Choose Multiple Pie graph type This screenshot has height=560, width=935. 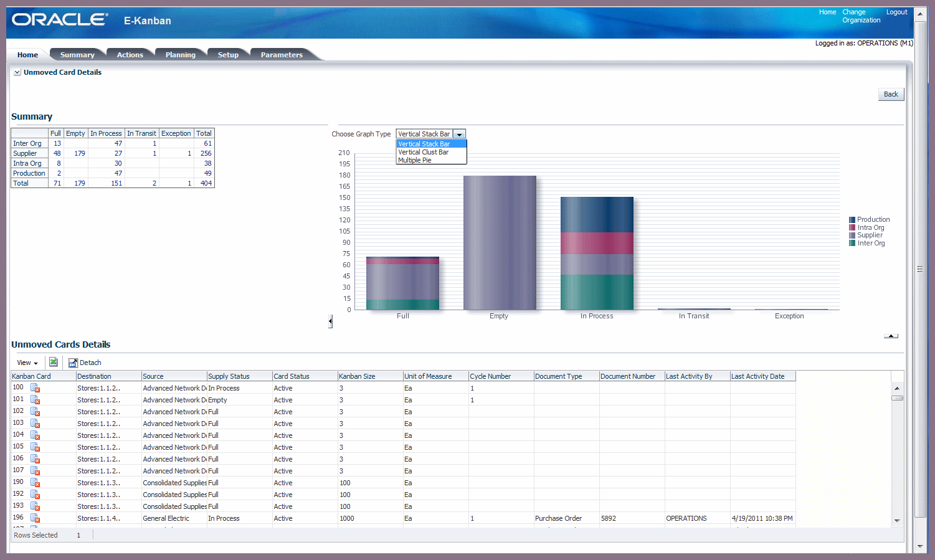coord(431,160)
